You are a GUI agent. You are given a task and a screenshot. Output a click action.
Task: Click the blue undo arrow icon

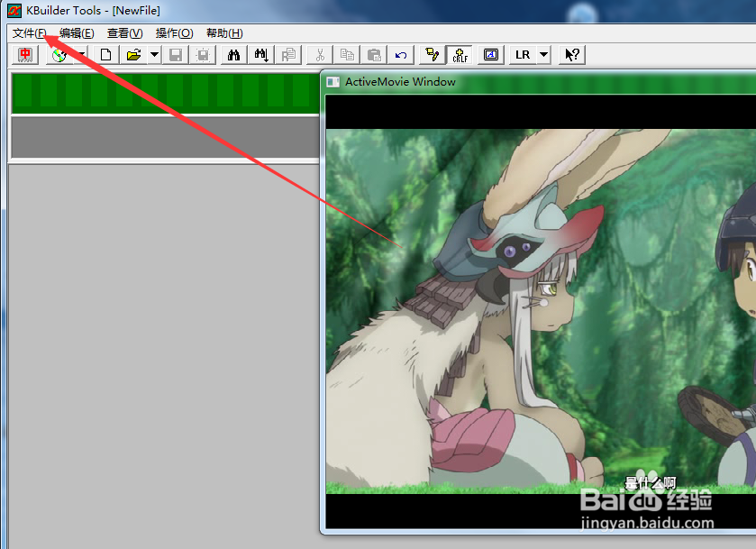(401, 55)
